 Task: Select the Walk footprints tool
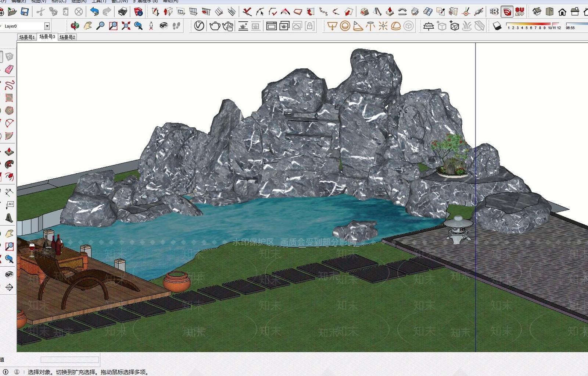[x=176, y=26]
